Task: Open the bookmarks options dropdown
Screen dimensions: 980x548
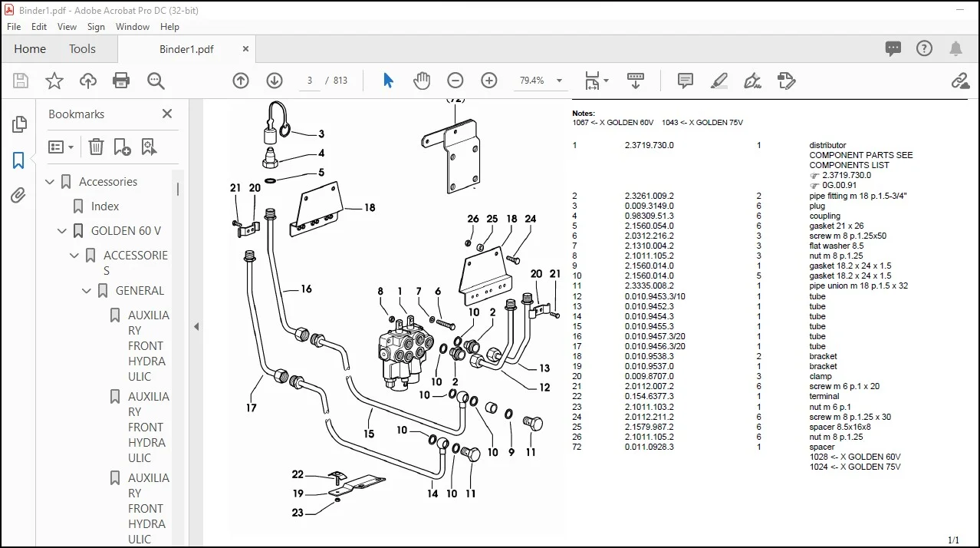Action: click(x=61, y=147)
